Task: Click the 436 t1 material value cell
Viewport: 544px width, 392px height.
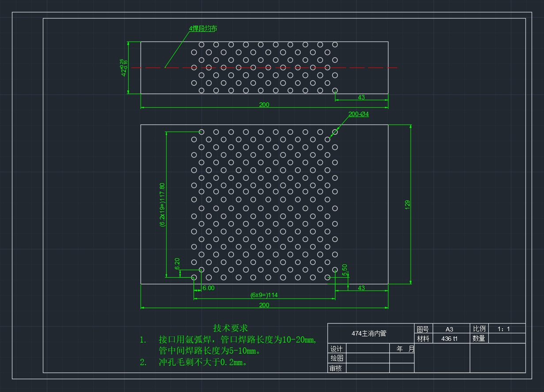Action: 449,339
